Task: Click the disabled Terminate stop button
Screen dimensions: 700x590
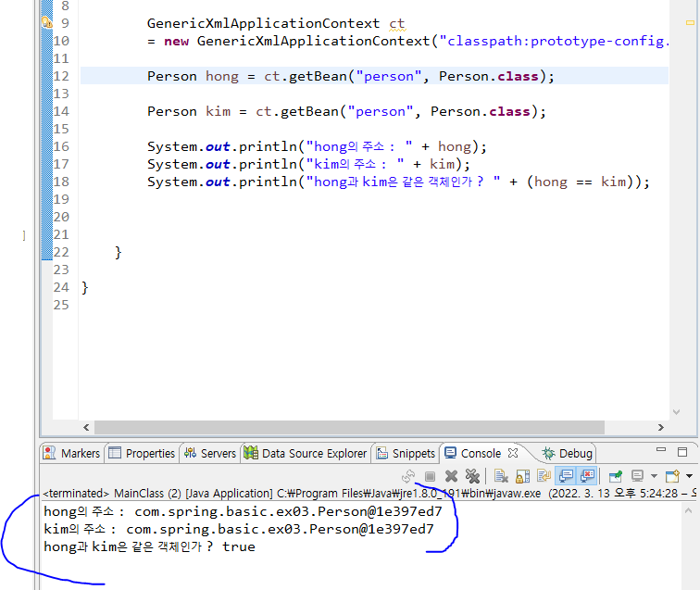Action: point(430,477)
